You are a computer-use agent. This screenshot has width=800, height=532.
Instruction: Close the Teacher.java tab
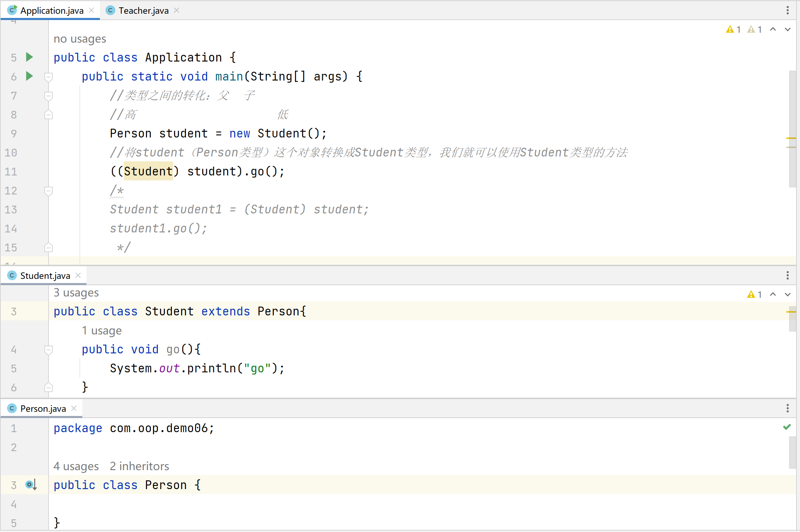coord(177,11)
